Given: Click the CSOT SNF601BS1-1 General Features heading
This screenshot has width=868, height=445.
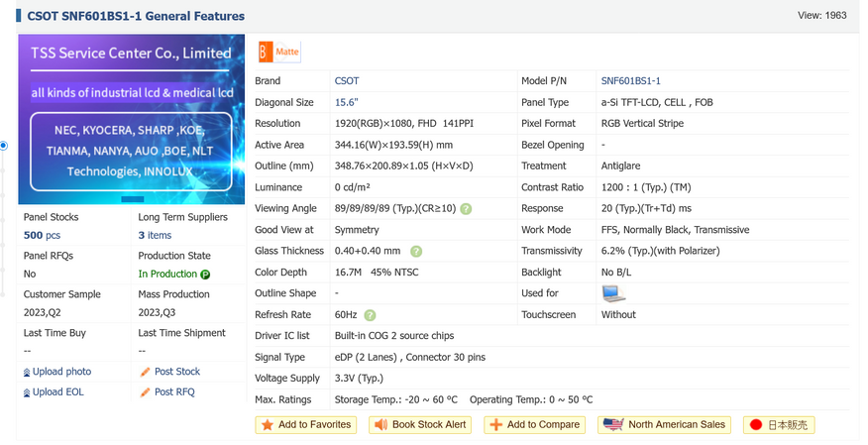Looking at the screenshot, I should point(136,16).
